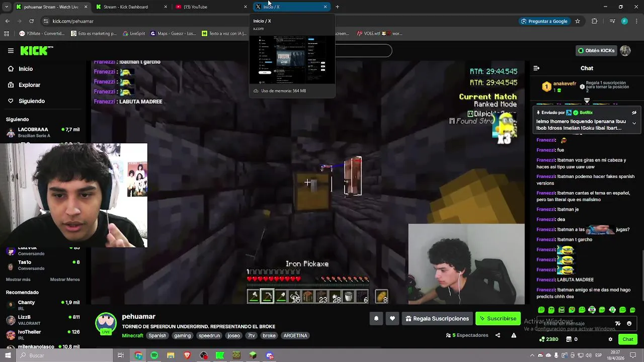This screenshot has width=644, height=362.
Task: Open the Y2Mate bookmark
Action: coord(42,34)
